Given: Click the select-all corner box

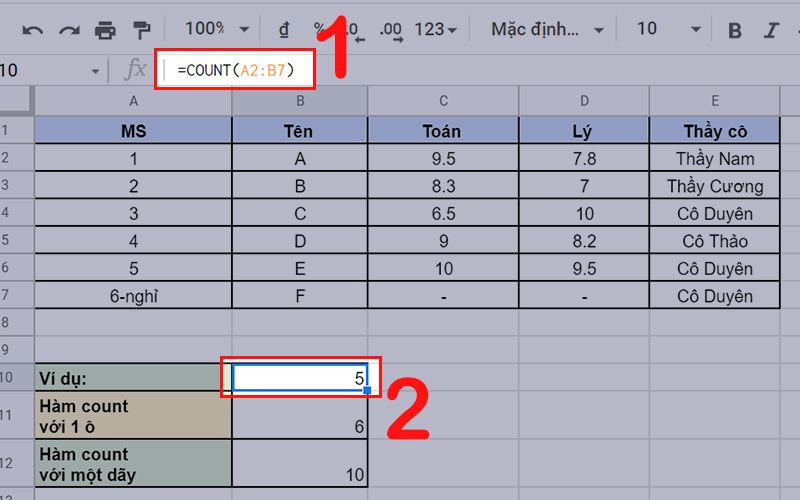Looking at the screenshot, I should pyautogui.click(x=16, y=101).
